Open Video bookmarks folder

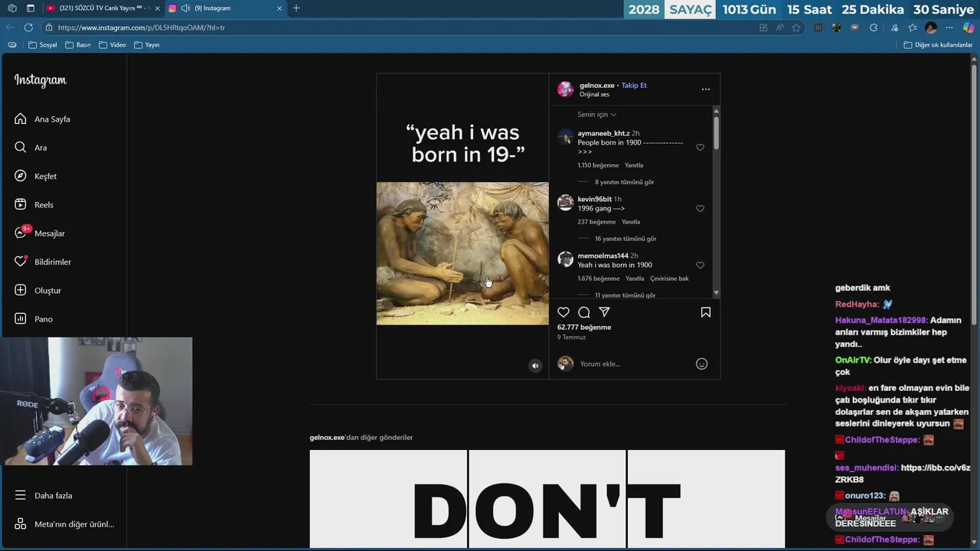(x=113, y=45)
